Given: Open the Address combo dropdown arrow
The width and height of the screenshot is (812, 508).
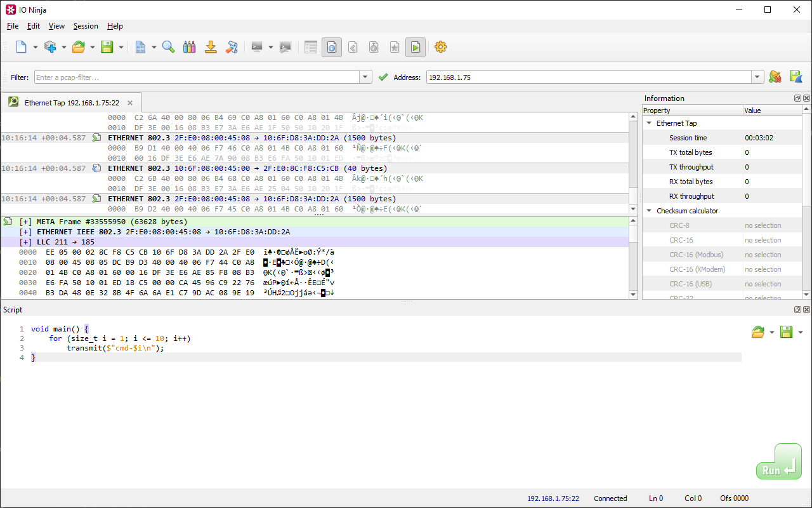Looking at the screenshot, I should 757,77.
